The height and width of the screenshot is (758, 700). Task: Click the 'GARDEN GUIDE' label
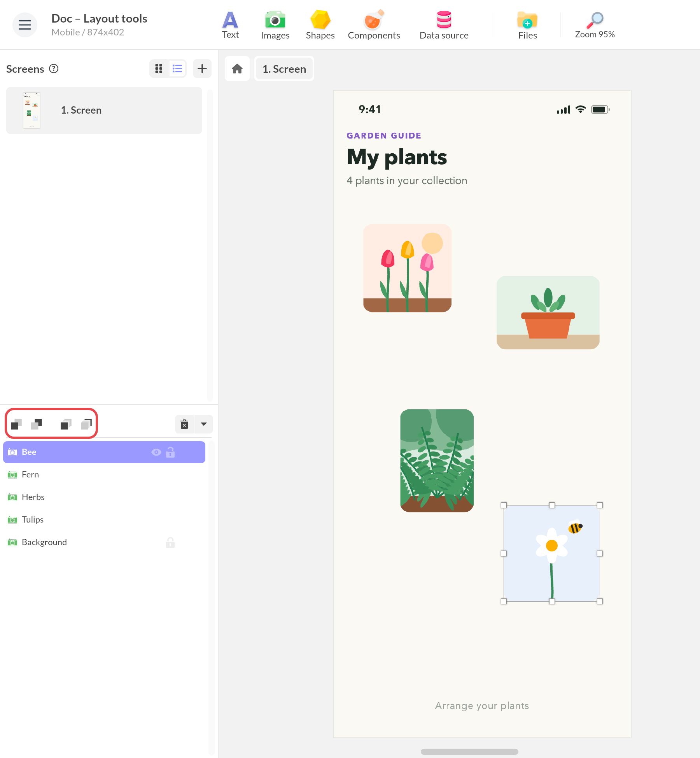[x=384, y=135]
